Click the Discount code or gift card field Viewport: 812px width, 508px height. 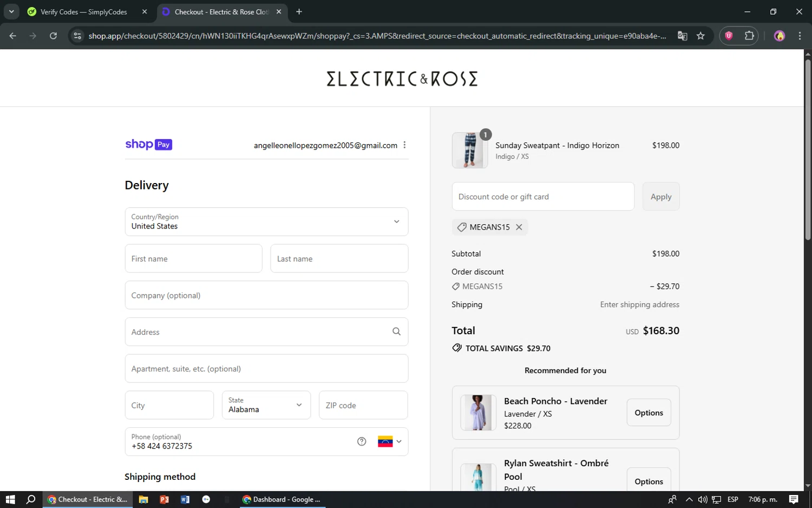click(x=543, y=196)
